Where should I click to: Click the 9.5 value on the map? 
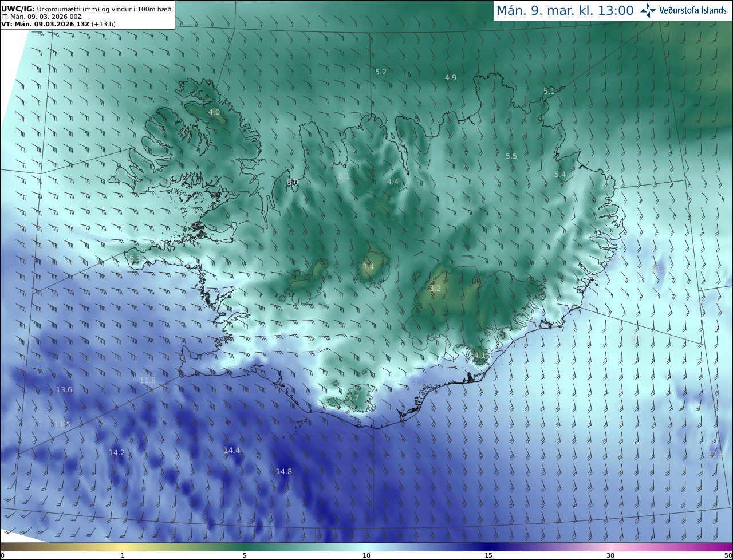coord(637,340)
